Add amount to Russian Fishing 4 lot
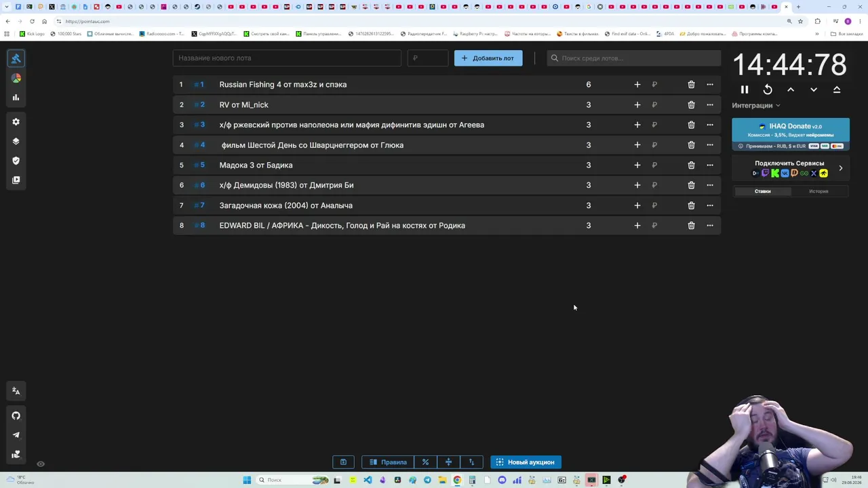The height and width of the screenshot is (488, 868). point(637,85)
